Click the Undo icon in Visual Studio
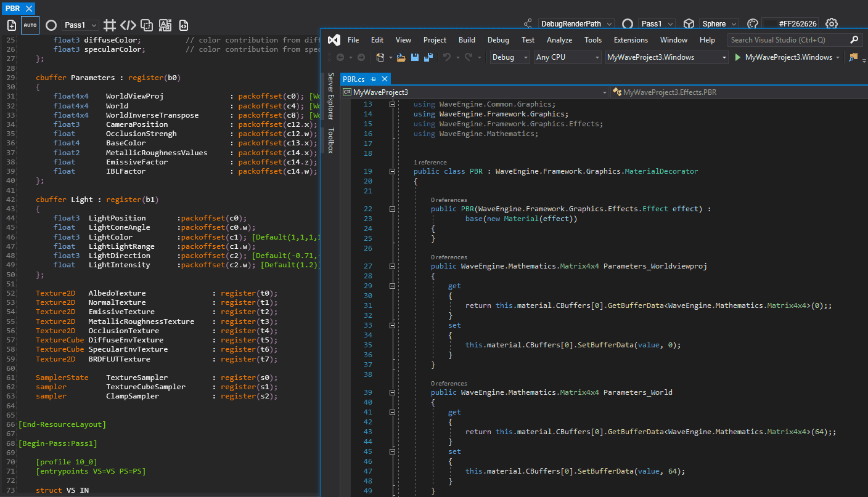 [446, 57]
